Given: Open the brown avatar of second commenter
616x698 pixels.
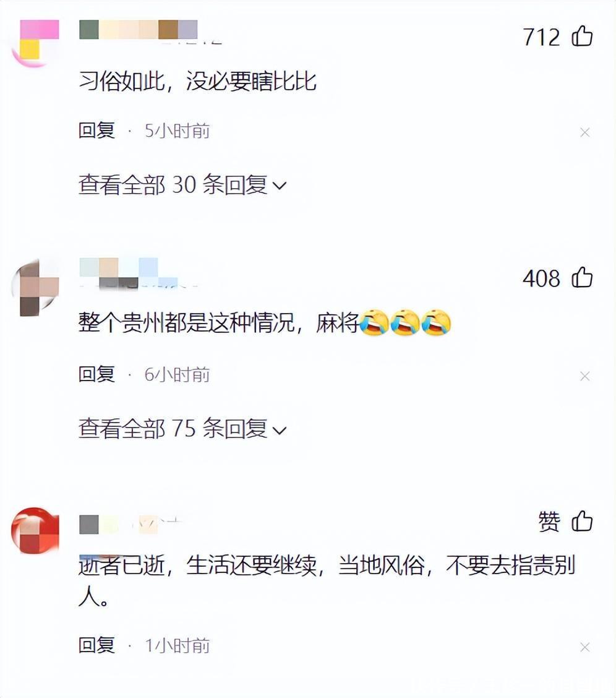Looking at the screenshot, I should click(35, 287).
